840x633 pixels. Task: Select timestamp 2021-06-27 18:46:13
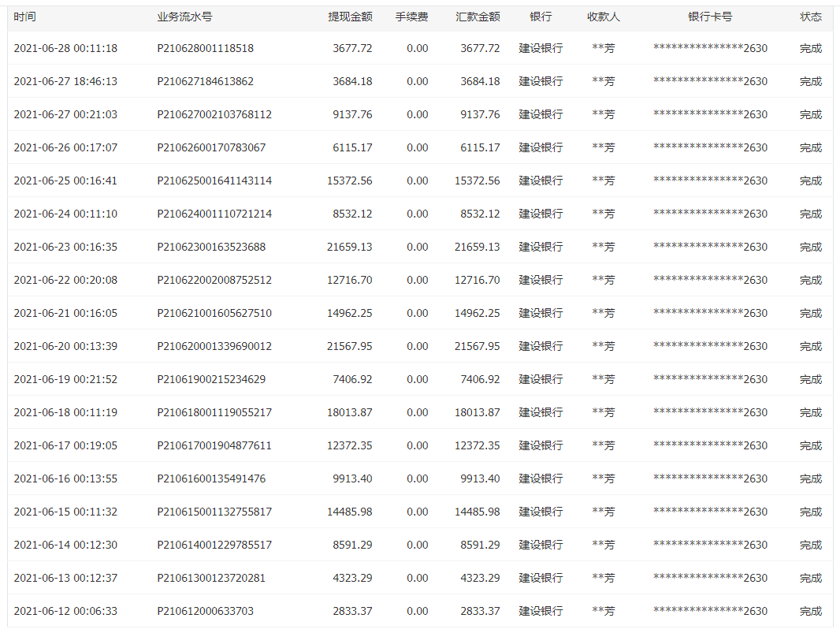tap(65, 81)
